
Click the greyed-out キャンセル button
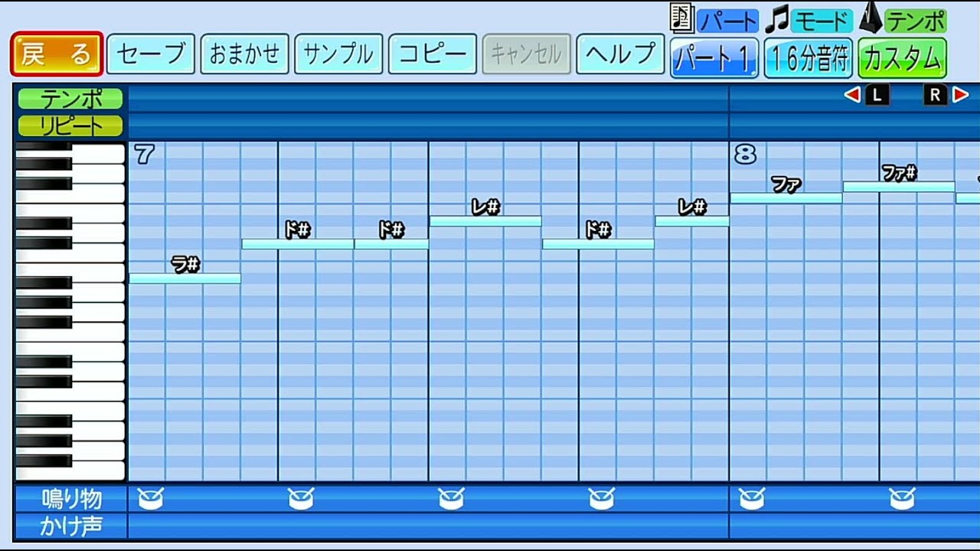(x=526, y=54)
